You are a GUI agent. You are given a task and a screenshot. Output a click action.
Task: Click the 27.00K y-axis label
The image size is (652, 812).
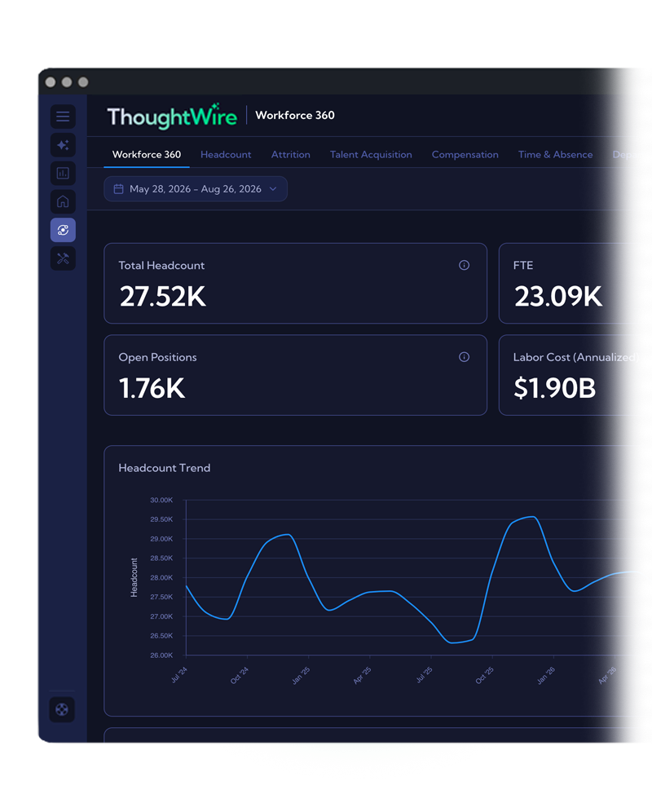[x=161, y=616]
